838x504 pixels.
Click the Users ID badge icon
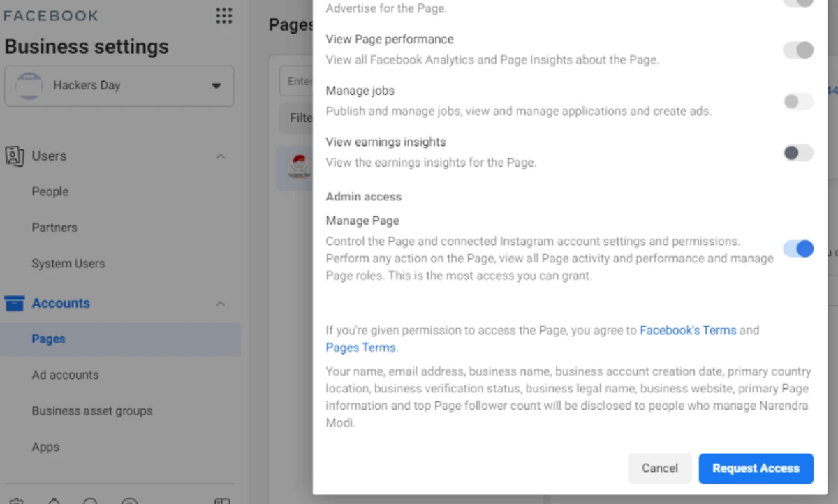click(x=14, y=156)
